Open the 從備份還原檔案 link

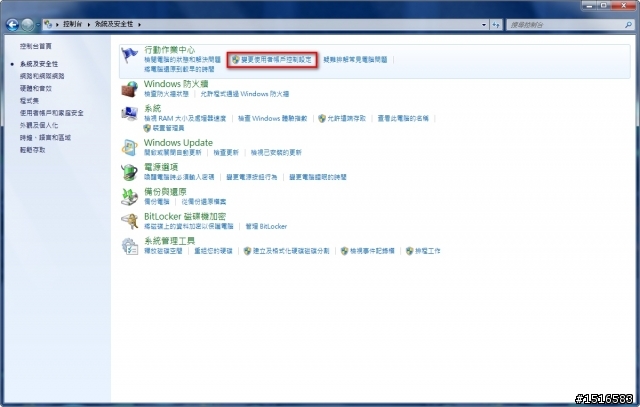coord(204,202)
